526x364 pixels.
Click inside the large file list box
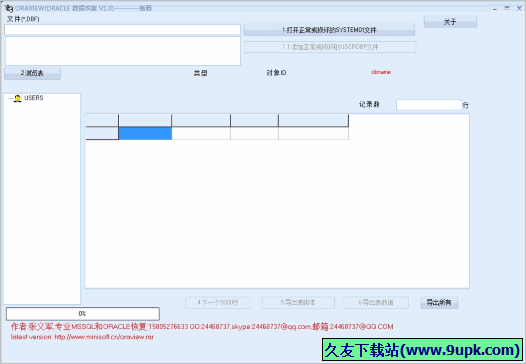pos(122,51)
